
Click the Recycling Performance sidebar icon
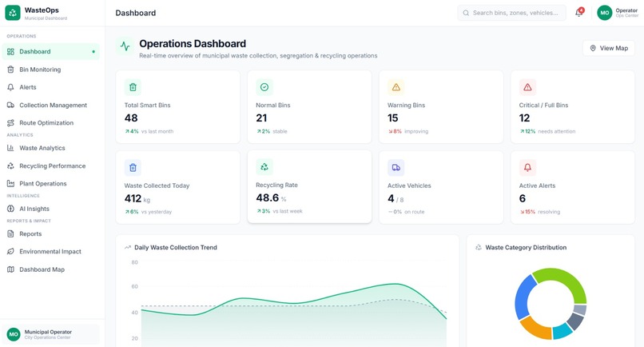(10, 166)
